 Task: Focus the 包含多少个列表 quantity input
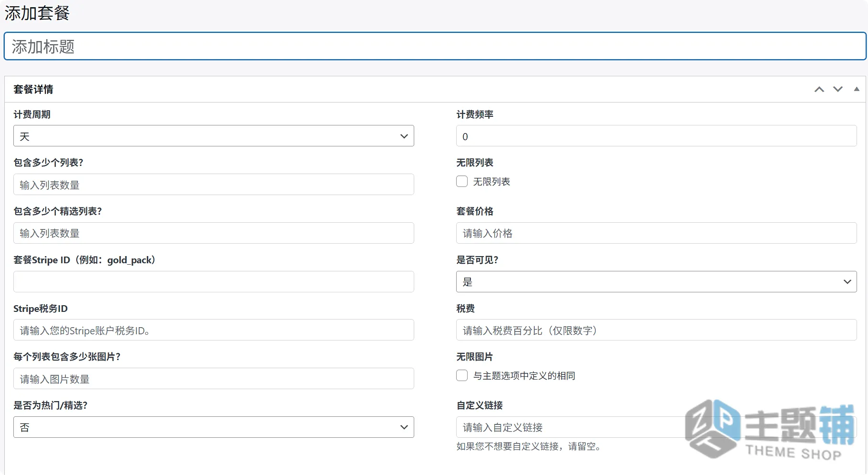pos(214,185)
